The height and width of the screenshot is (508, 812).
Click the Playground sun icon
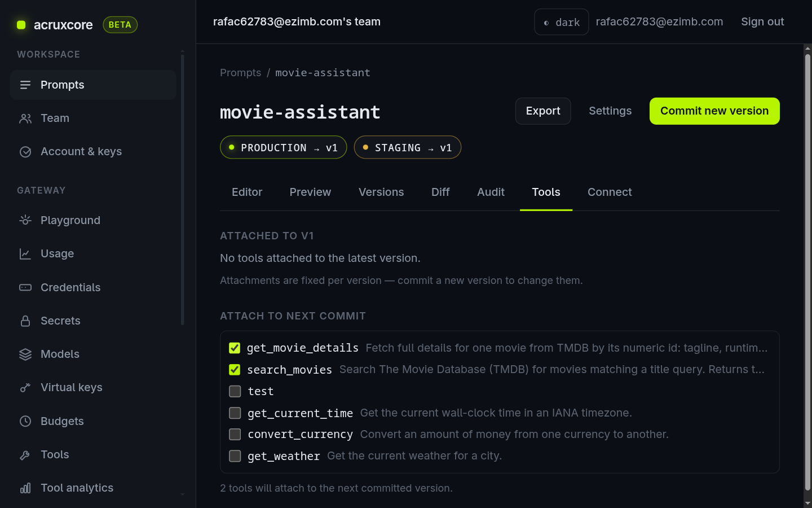pos(25,220)
